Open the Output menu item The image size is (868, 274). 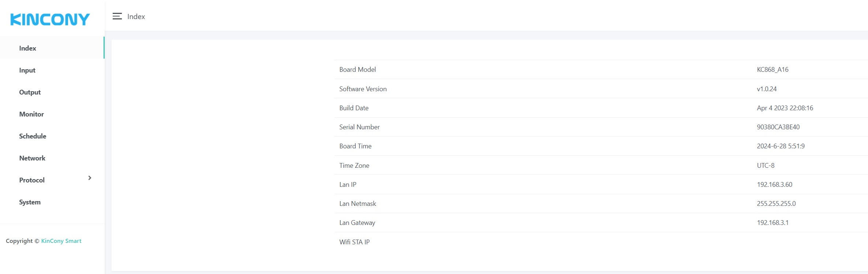30,92
